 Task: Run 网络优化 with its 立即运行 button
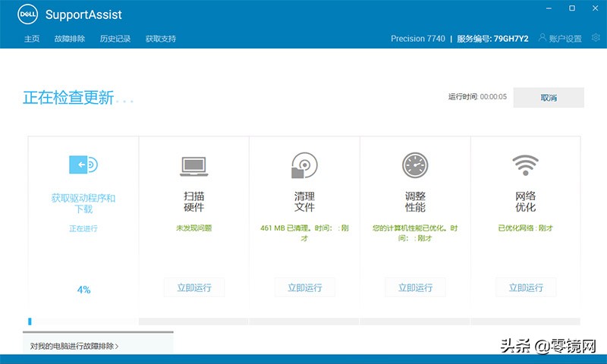point(526,287)
